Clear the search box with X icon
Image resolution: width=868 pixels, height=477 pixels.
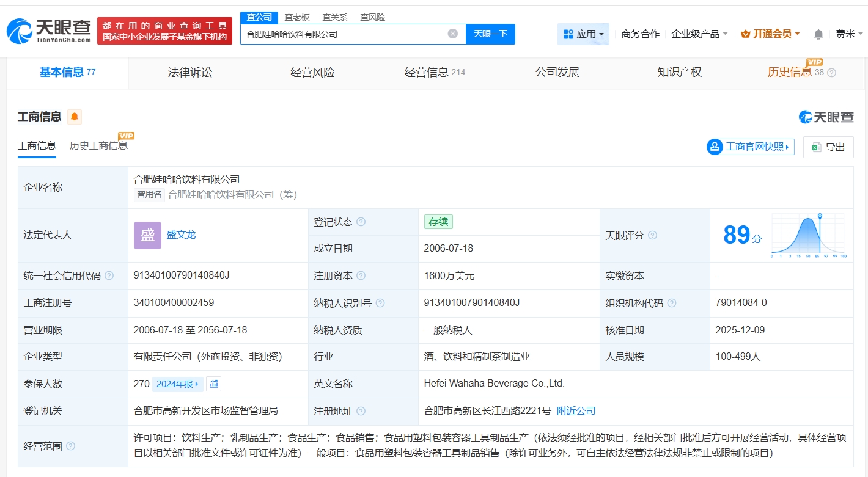pyautogui.click(x=452, y=34)
